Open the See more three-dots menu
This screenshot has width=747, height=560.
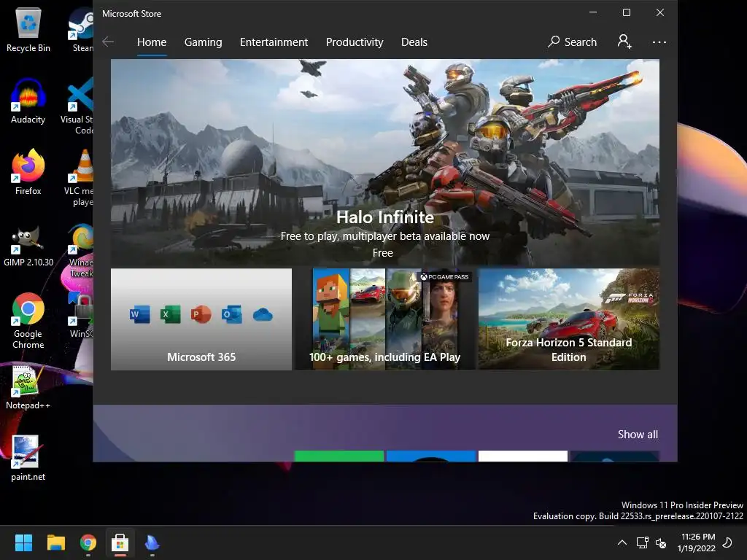659,42
